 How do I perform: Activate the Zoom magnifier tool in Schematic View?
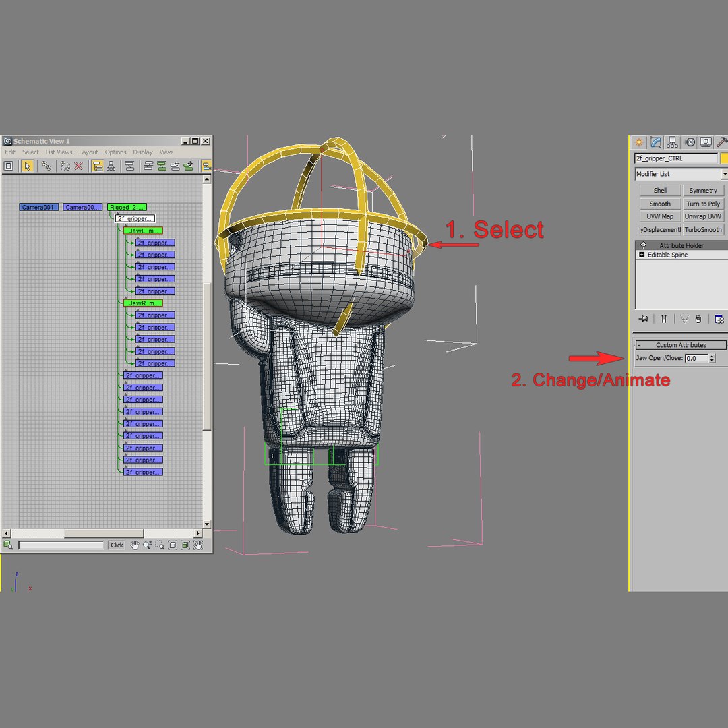click(147, 545)
